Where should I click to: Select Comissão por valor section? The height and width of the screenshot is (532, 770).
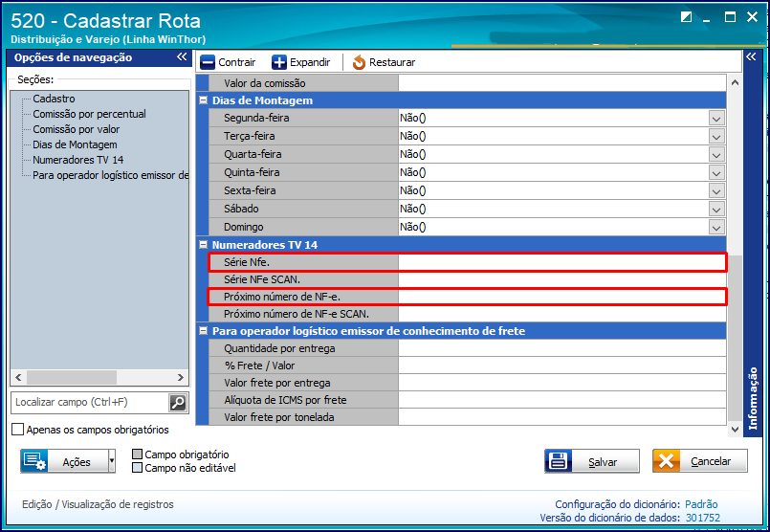(77, 129)
